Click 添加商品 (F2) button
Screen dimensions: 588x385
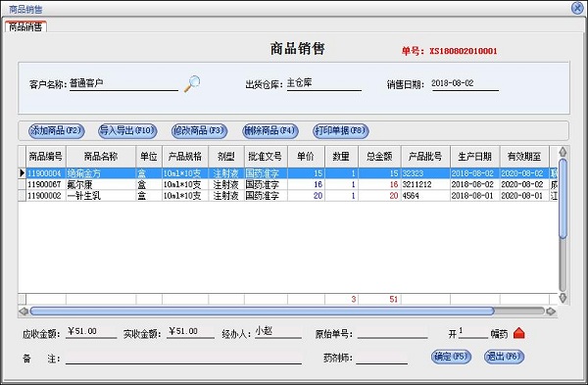(57, 131)
